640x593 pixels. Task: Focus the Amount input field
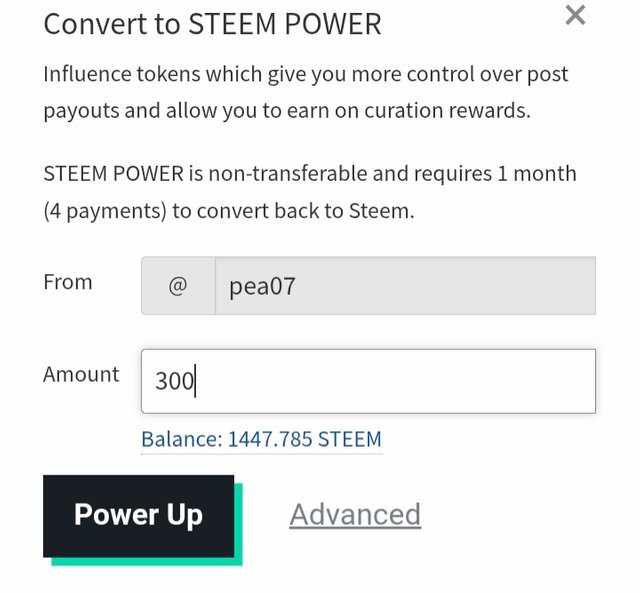(368, 381)
